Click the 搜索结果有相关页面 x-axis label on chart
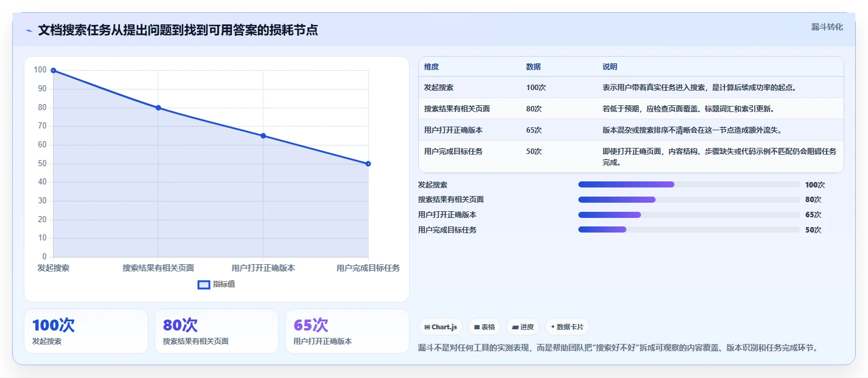 [x=158, y=268]
